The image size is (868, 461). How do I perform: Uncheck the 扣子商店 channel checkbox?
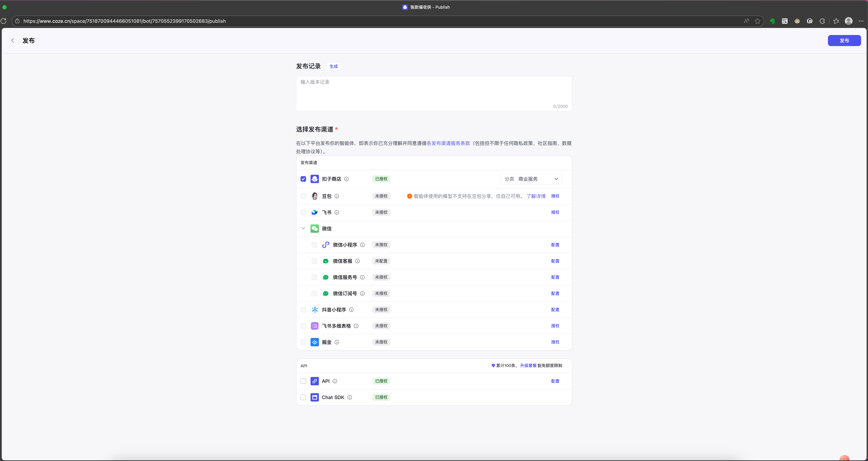click(x=303, y=179)
